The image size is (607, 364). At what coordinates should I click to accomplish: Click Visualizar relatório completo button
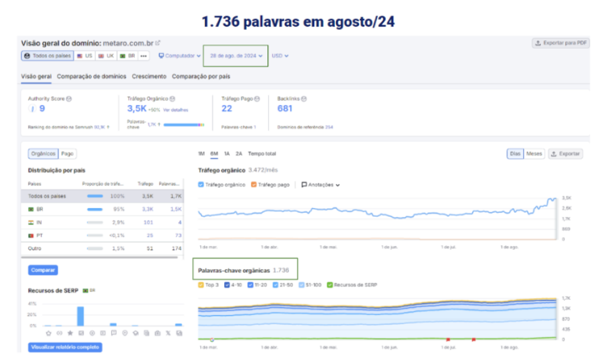(x=65, y=347)
